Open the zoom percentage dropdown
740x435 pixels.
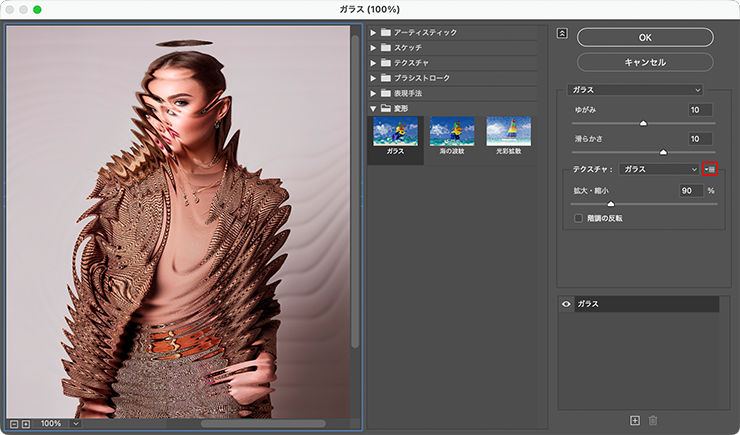[x=74, y=424]
